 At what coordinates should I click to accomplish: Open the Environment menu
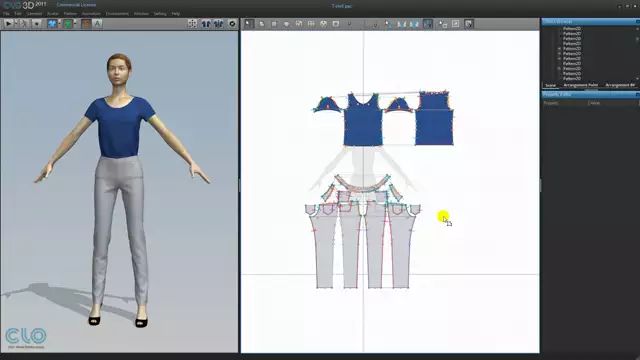click(117, 13)
